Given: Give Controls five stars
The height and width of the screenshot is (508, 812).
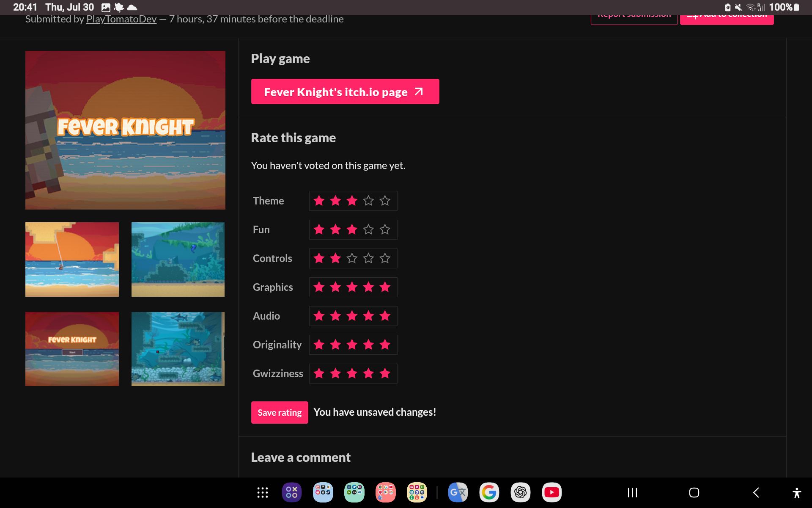Looking at the screenshot, I should point(385,258).
